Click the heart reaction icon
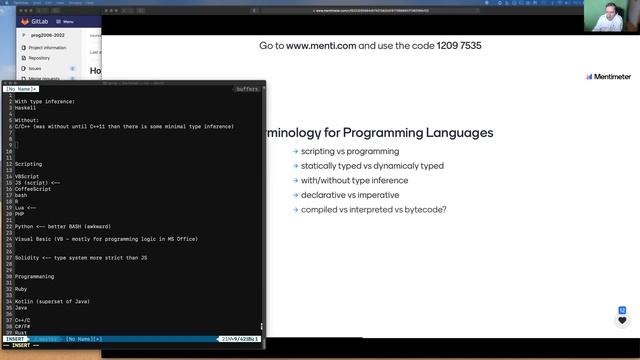 pos(622,320)
